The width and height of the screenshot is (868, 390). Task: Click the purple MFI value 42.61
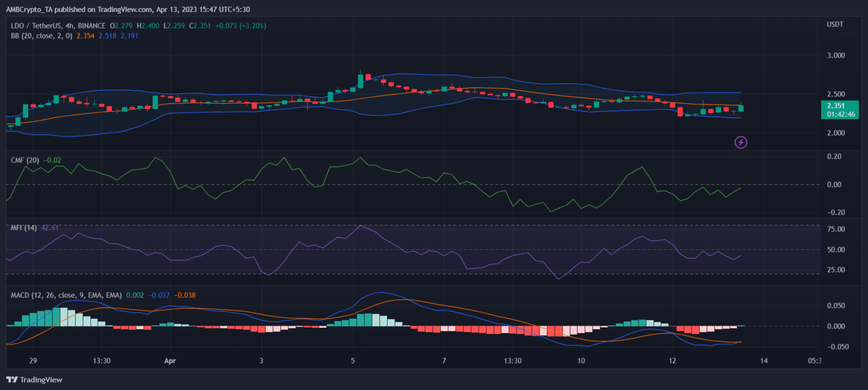tap(50, 228)
